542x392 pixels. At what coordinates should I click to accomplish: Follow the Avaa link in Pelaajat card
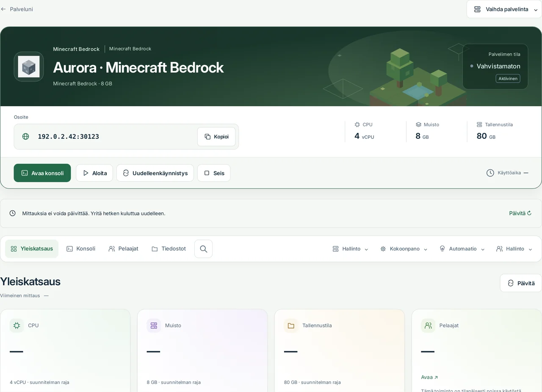pos(429,377)
